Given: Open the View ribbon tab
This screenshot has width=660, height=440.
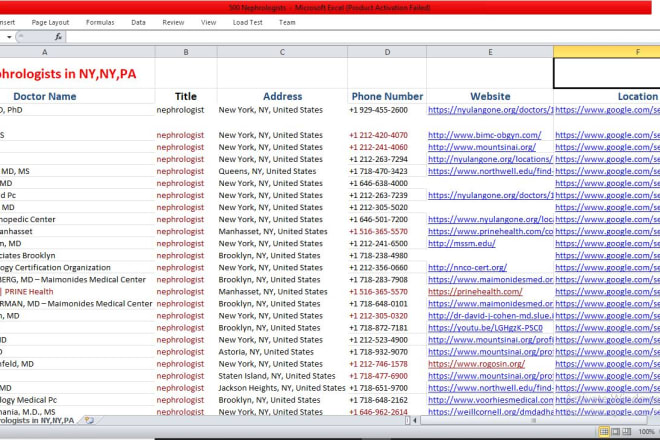Looking at the screenshot, I should (x=208, y=22).
